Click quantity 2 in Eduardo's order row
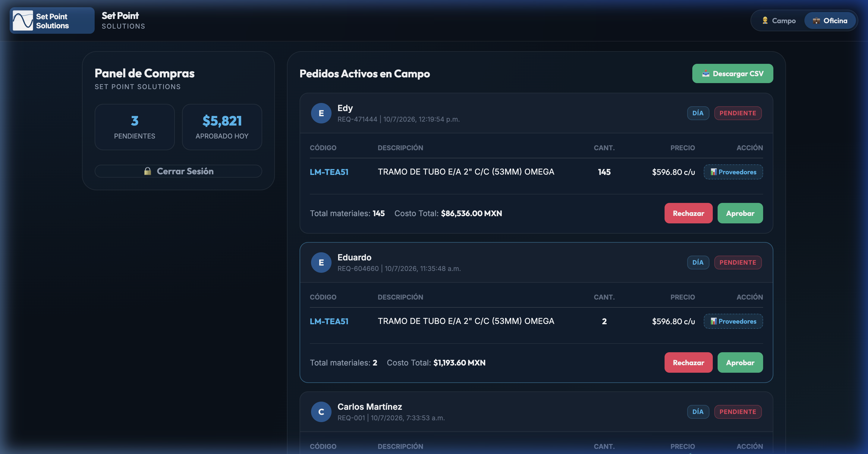The image size is (868, 454). (x=604, y=322)
